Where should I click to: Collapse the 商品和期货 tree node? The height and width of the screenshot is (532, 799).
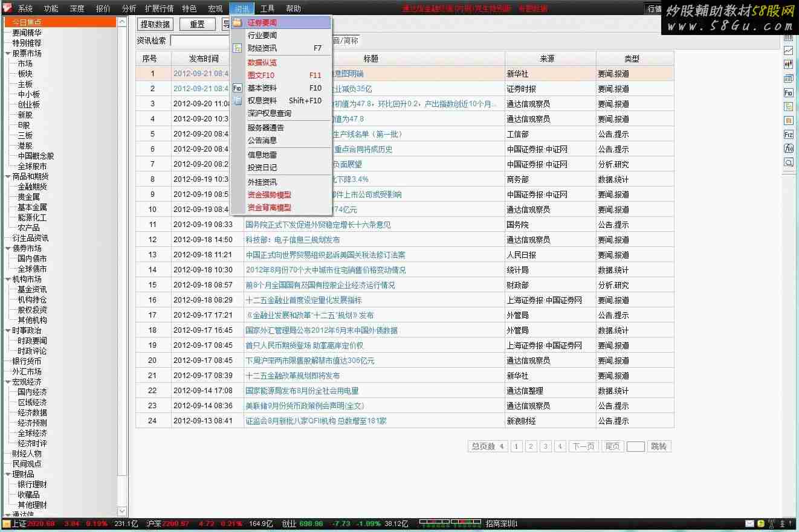[x=8, y=176]
